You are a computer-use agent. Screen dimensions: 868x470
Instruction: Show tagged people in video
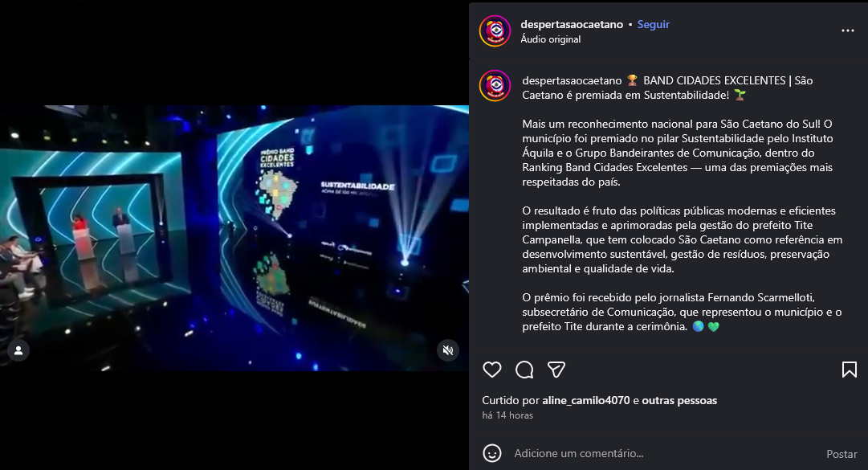[18, 349]
